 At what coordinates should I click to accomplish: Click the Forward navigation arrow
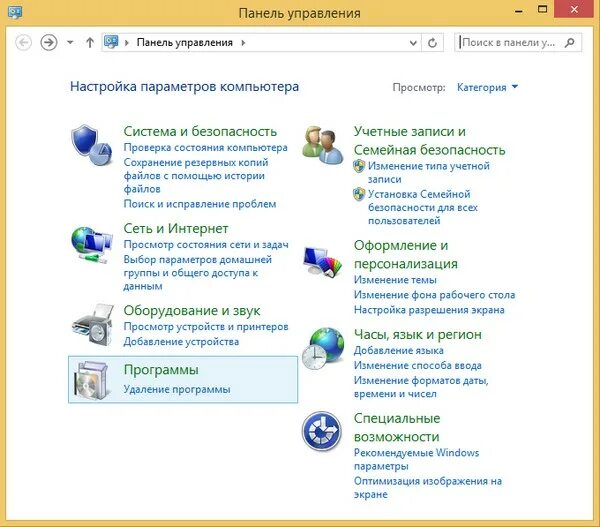49,42
